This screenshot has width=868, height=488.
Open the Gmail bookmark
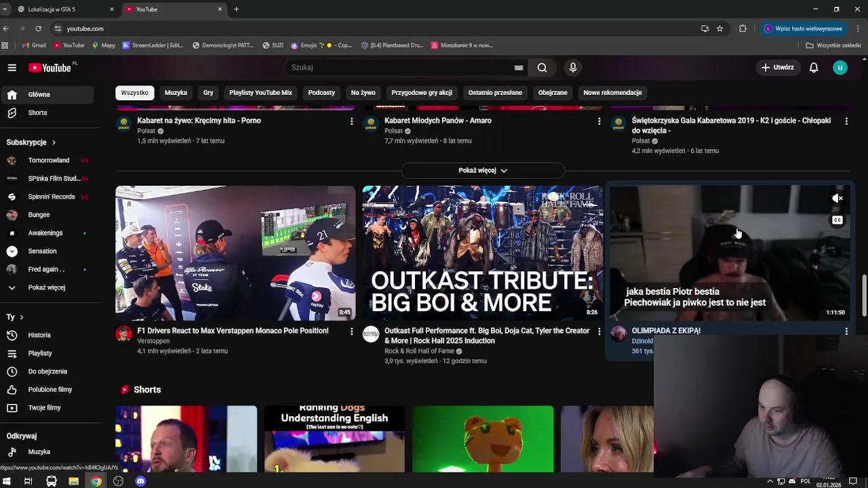[34, 45]
